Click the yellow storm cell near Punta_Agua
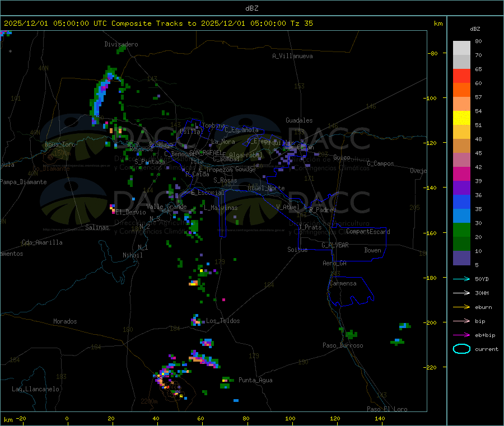 click(224, 381)
